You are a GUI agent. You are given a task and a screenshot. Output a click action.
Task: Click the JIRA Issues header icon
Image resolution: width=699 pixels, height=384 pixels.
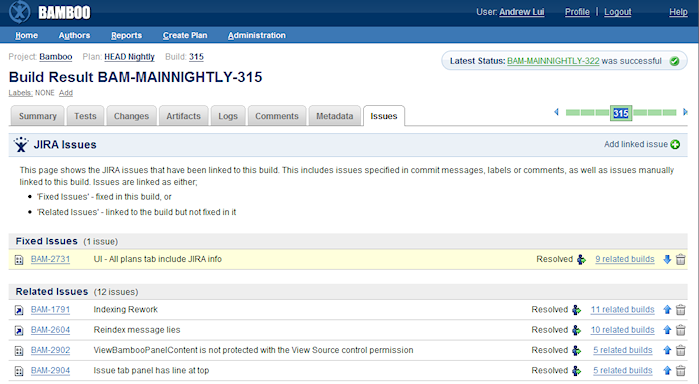coord(21,145)
